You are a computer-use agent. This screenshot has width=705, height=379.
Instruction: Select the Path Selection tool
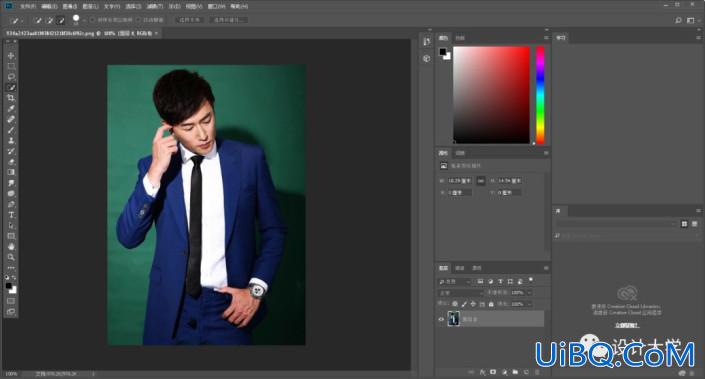[11, 226]
